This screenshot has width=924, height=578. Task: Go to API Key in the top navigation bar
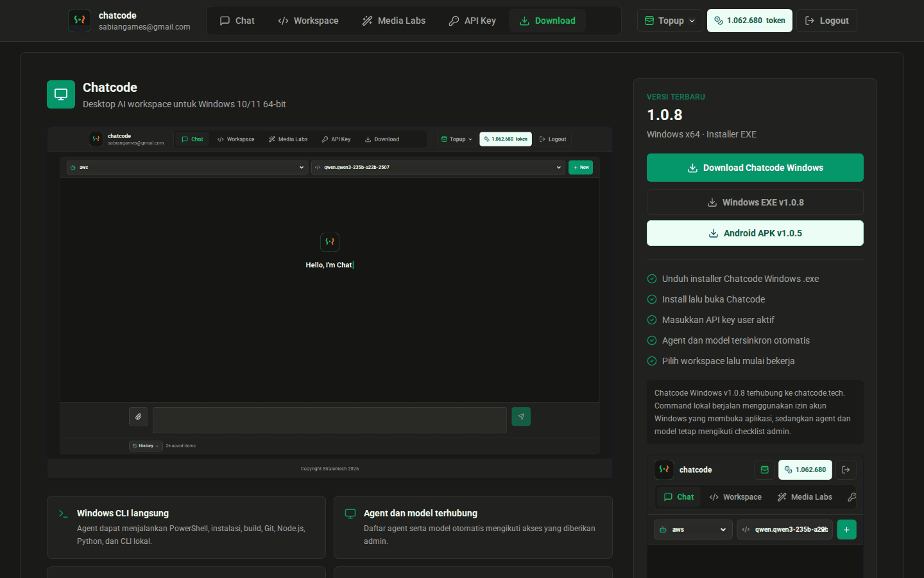click(x=472, y=21)
